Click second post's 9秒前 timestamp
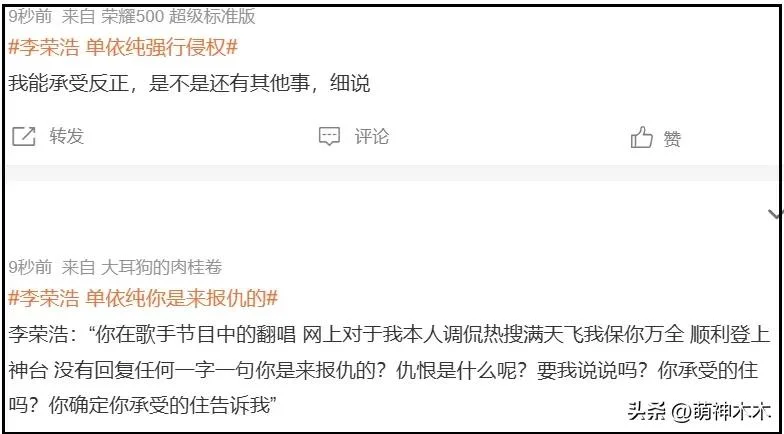784x434 pixels. tap(30, 268)
